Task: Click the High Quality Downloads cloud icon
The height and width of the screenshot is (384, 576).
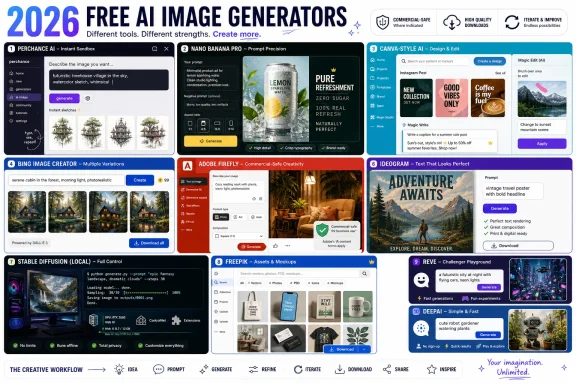Action: [x=451, y=22]
